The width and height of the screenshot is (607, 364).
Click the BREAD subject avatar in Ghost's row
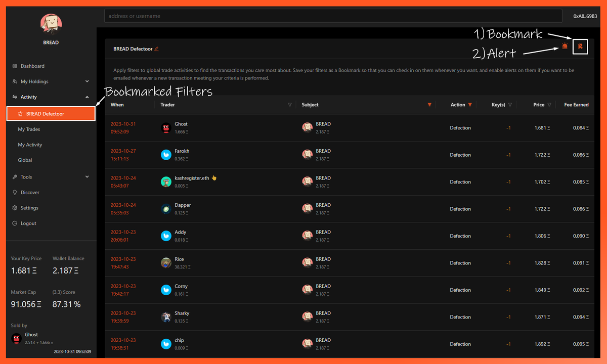coord(307,128)
